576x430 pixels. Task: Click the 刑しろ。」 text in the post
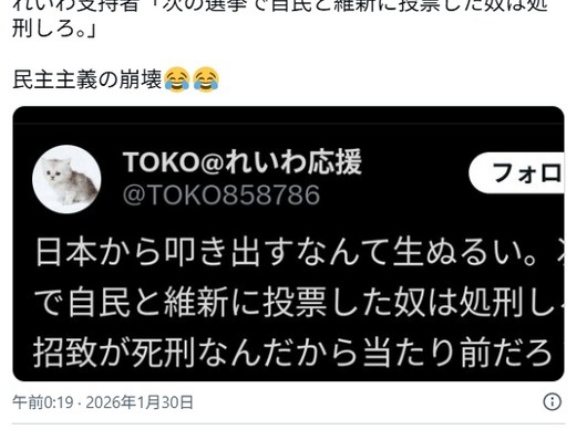(x=54, y=28)
